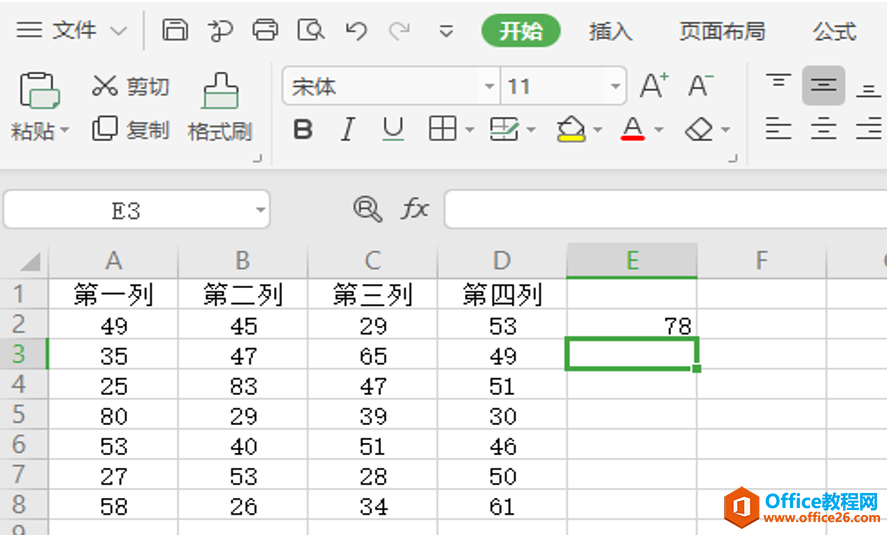Decrease font size with A- icon
The width and height of the screenshot is (887, 535).
pos(700,85)
